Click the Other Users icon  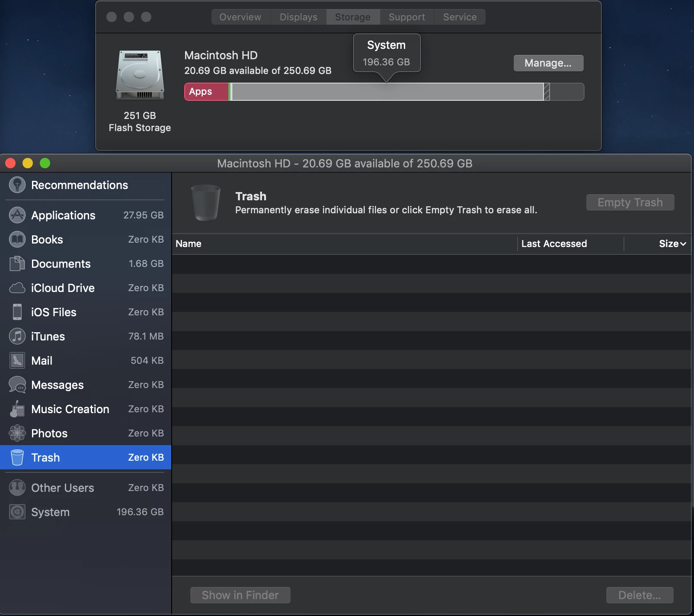(17, 488)
